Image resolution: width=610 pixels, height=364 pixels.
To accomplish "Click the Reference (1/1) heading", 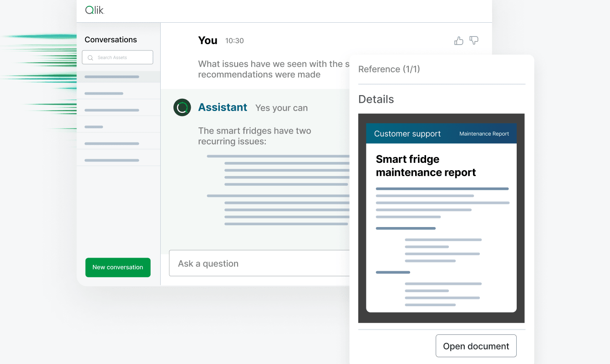I will [389, 69].
